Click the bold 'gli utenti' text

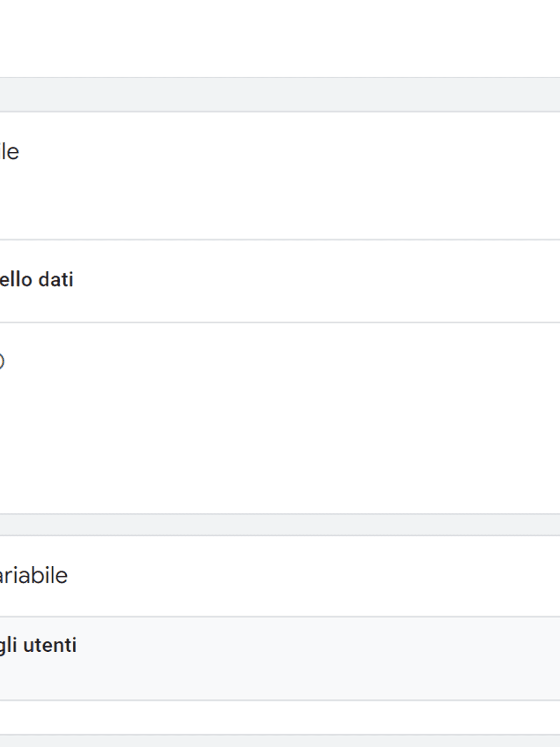point(38,645)
